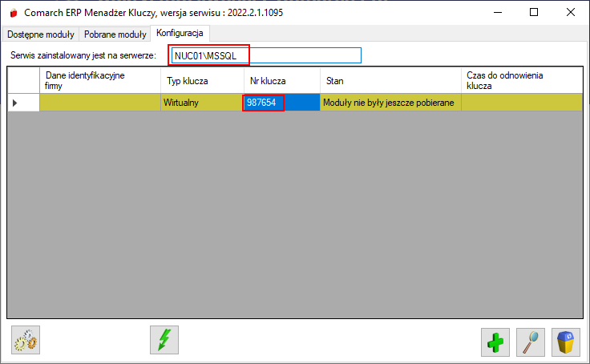The image size is (590, 364).
Task: Click the 'Czas do odnowienia klucza' column header
Action: click(522, 80)
